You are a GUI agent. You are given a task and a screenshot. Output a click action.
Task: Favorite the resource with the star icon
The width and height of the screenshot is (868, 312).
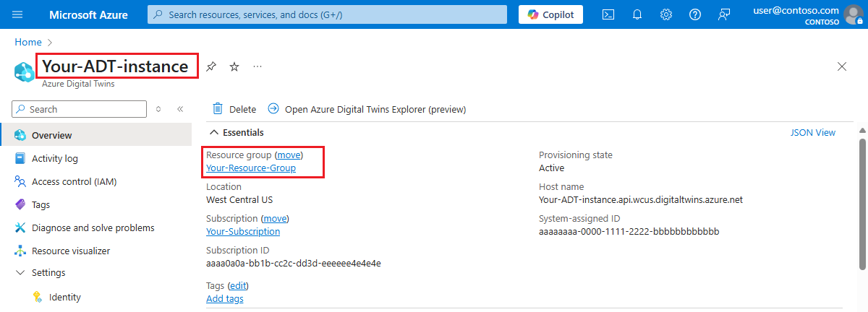(234, 66)
